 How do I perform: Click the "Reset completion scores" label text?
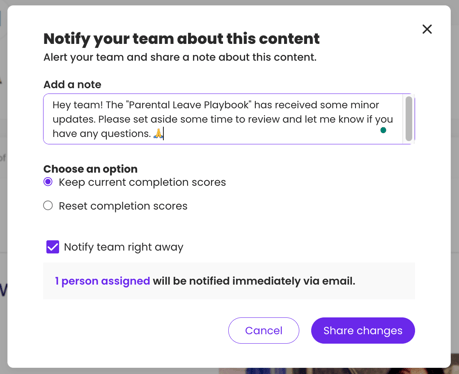click(x=123, y=206)
